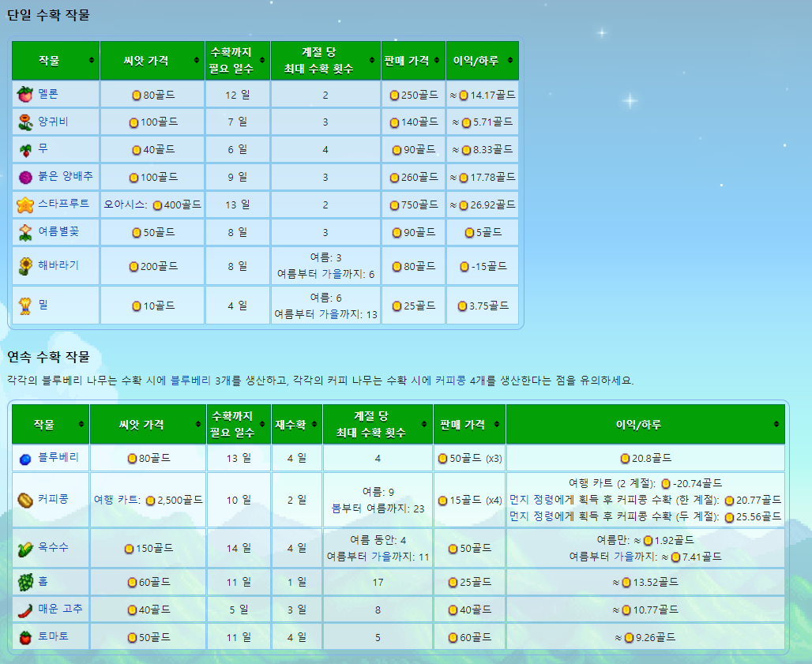Click the gold coin beside corn's 150골드
The image size is (812, 664).
click(129, 549)
